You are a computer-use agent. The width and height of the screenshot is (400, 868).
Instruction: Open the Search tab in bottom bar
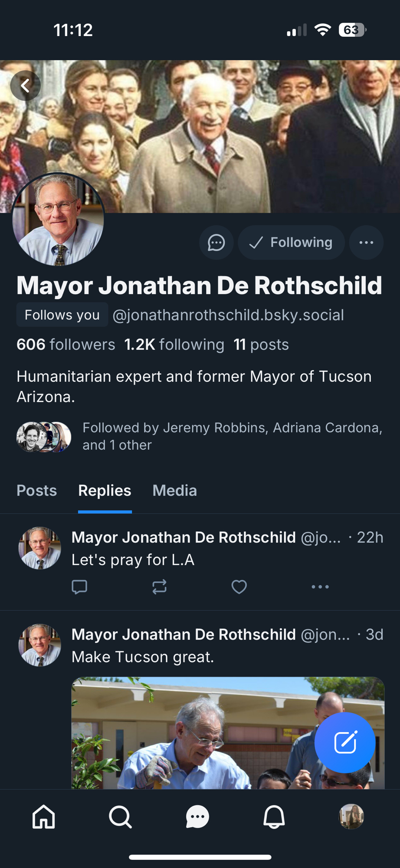coord(120,817)
